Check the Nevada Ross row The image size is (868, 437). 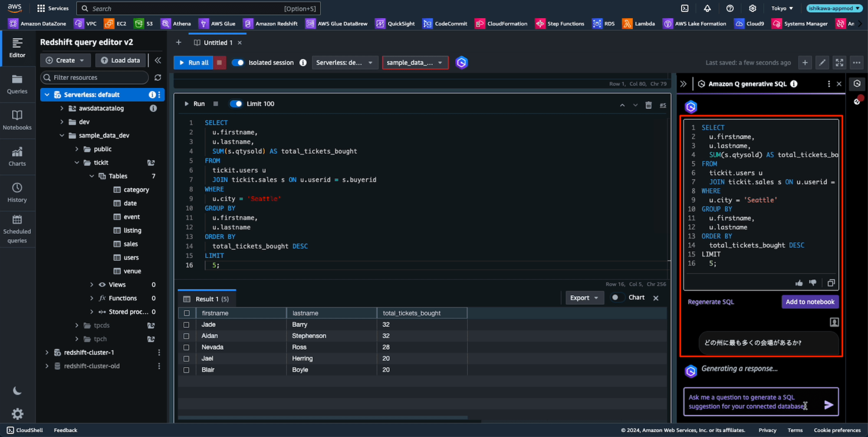(186, 347)
